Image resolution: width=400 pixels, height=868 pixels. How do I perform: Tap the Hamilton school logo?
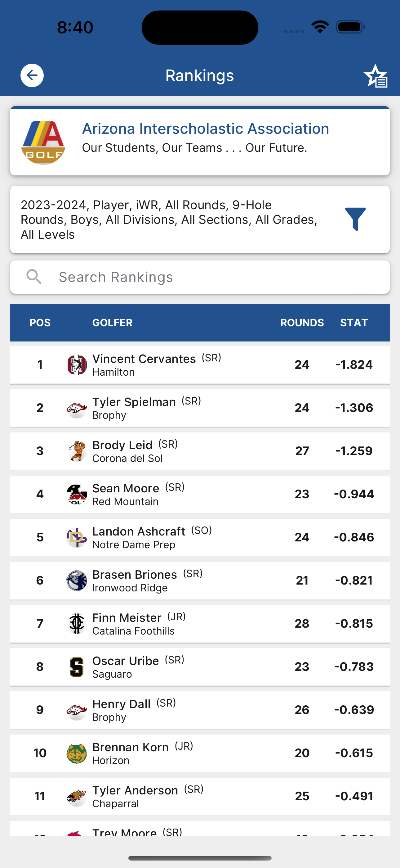(x=77, y=365)
